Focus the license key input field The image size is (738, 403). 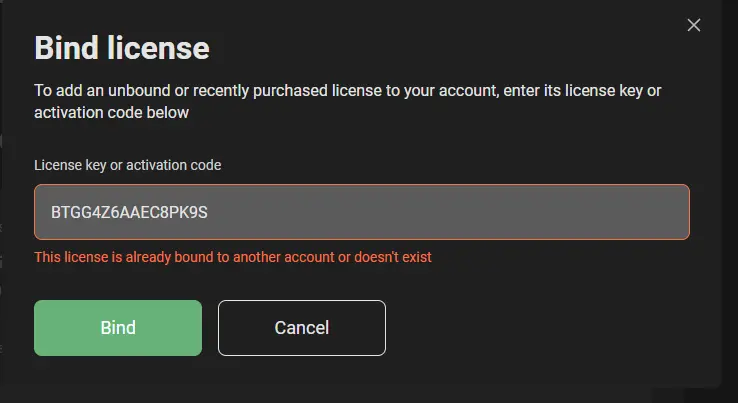point(361,212)
